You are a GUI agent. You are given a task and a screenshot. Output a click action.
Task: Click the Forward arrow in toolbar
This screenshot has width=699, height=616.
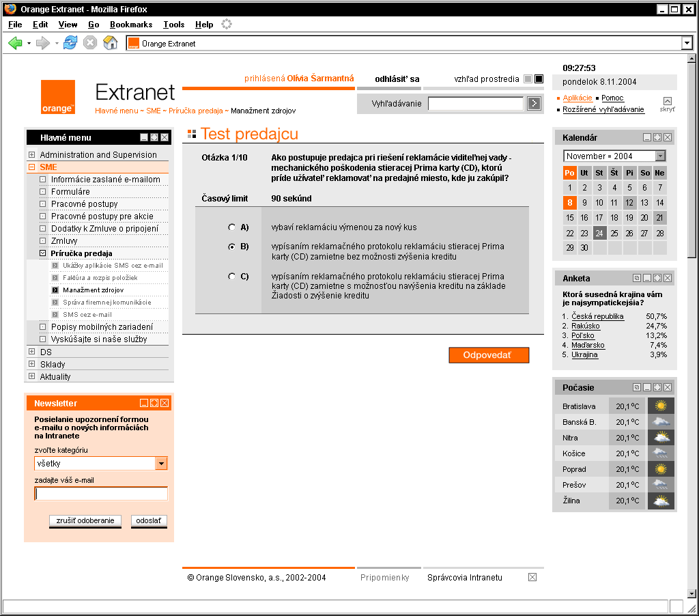(x=43, y=43)
